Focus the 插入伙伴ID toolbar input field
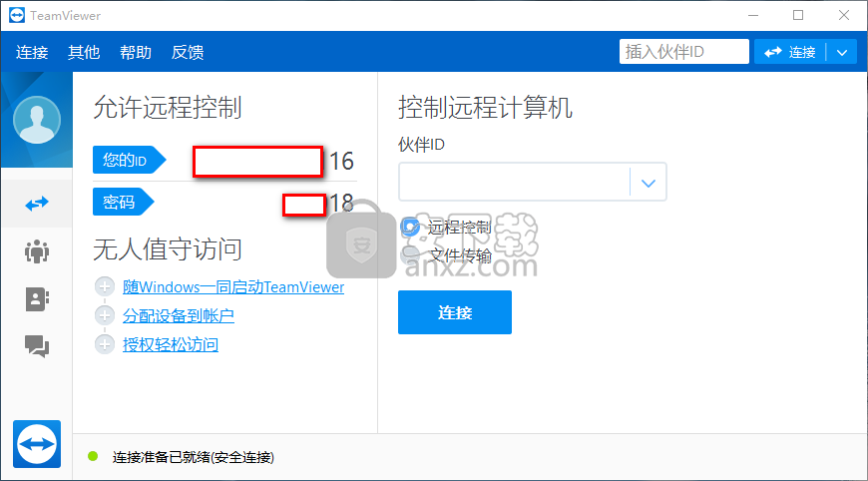The width and height of the screenshot is (868, 481). pos(684,52)
